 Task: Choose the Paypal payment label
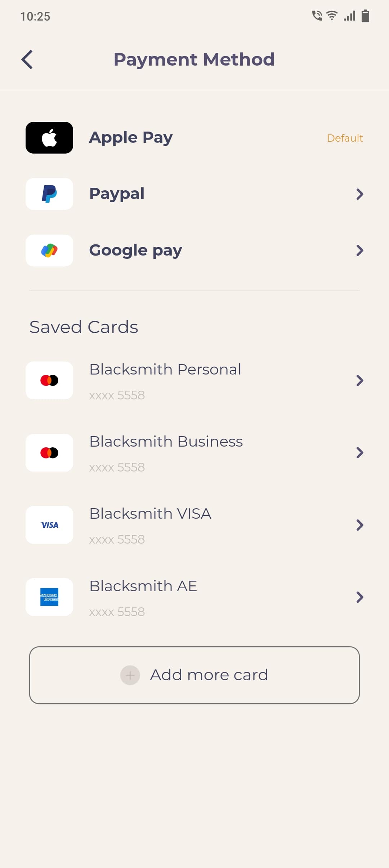[117, 194]
